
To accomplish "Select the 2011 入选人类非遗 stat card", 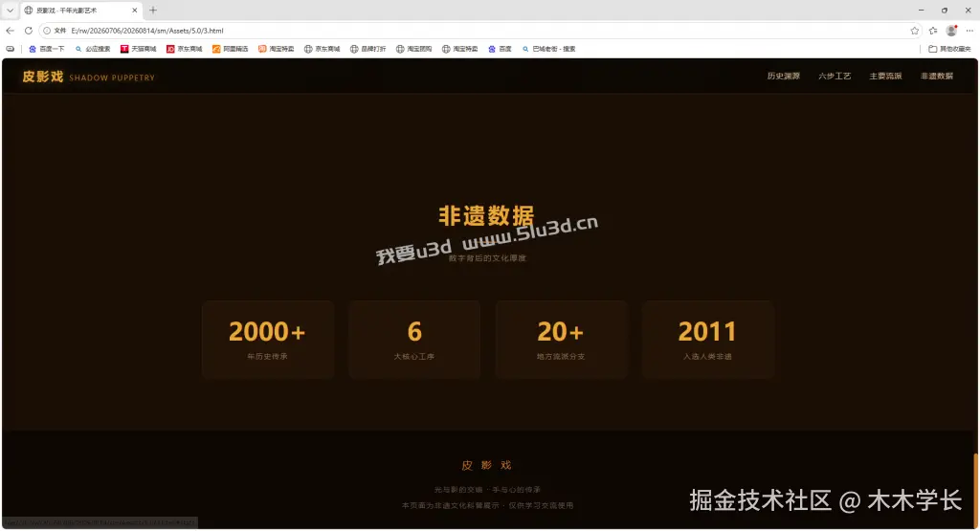I will pyautogui.click(x=708, y=340).
